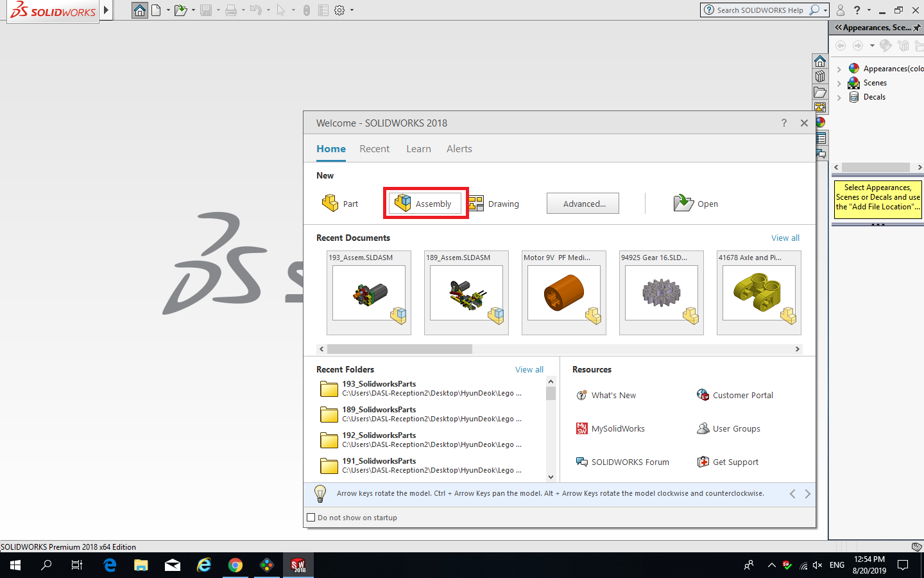
Task: Open the Options gear dropdown arrow
Action: click(352, 10)
